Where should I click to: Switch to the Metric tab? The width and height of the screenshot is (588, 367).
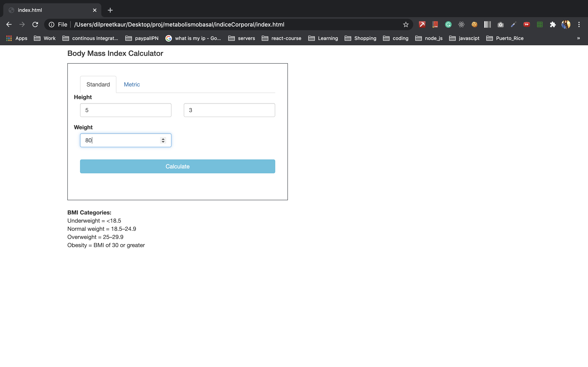click(x=132, y=84)
